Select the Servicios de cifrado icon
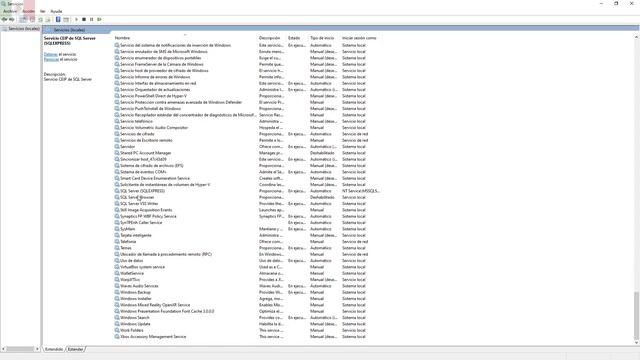Screen dimensions: 640x360 117,134
